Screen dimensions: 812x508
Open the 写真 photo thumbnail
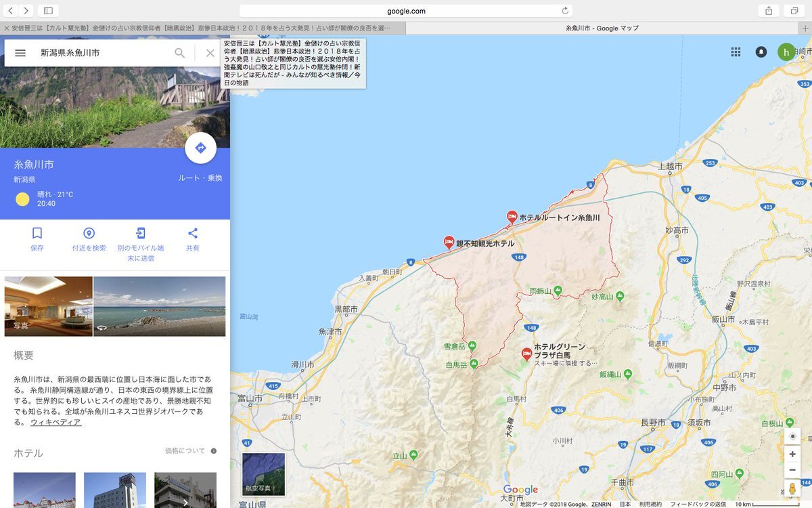(48, 306)
